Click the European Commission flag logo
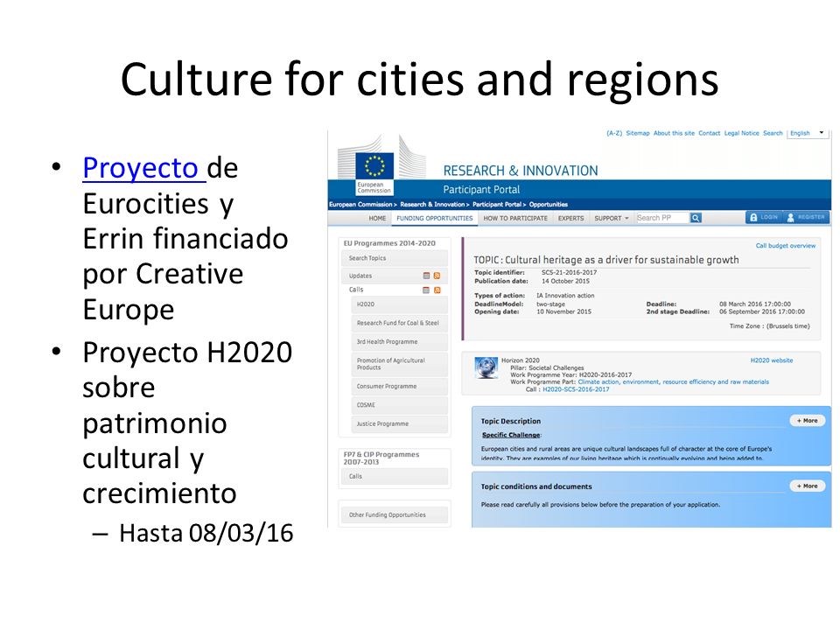The height and width of the screenshot is (630, 840). (374, 165)
